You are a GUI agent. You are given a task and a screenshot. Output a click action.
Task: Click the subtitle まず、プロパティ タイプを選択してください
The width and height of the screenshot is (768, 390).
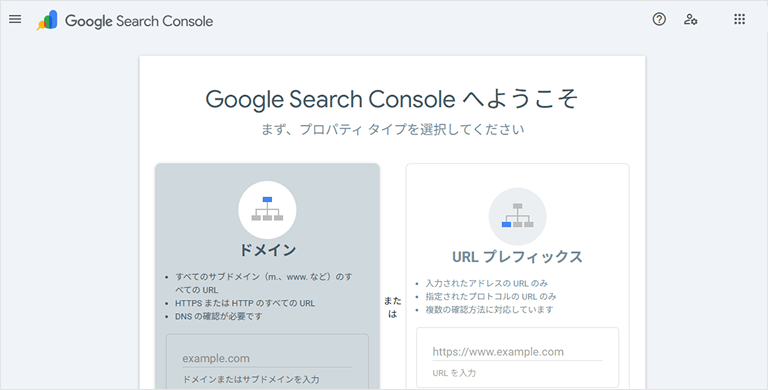(x=392, y=130)
